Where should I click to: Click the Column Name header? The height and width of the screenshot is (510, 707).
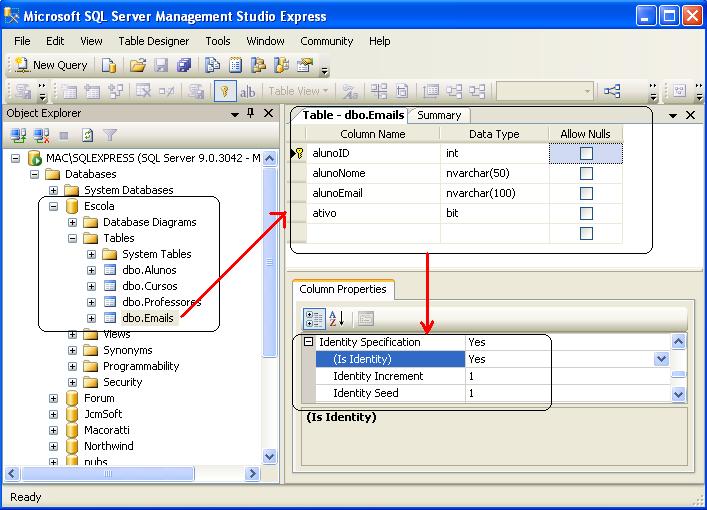point(373,134)
